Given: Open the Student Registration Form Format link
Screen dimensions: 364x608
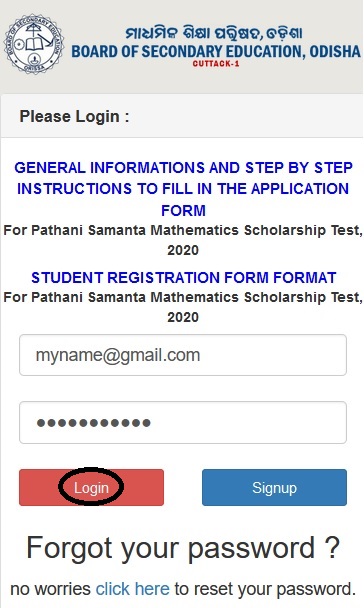Looking at the screenshot, I should point(183,278).
